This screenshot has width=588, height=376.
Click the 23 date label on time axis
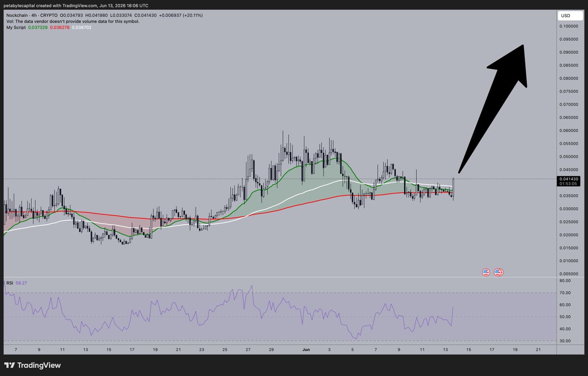(x=201, y=350)
